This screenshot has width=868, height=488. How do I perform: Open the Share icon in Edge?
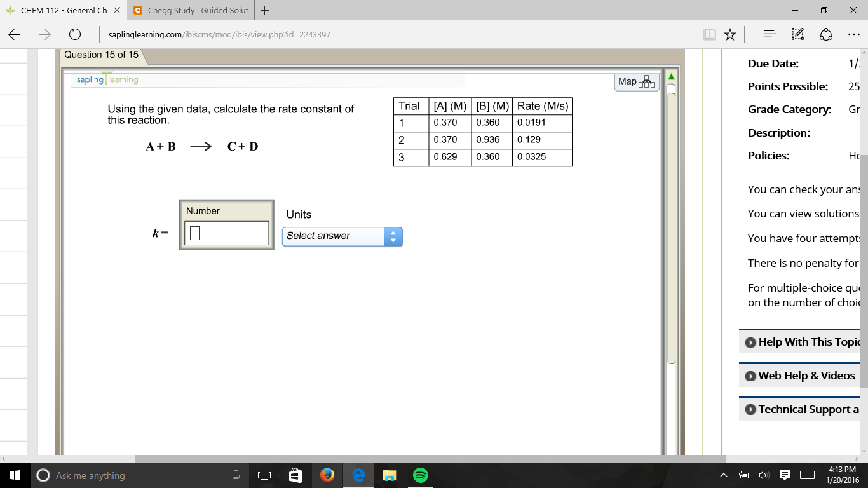point(825,34)
